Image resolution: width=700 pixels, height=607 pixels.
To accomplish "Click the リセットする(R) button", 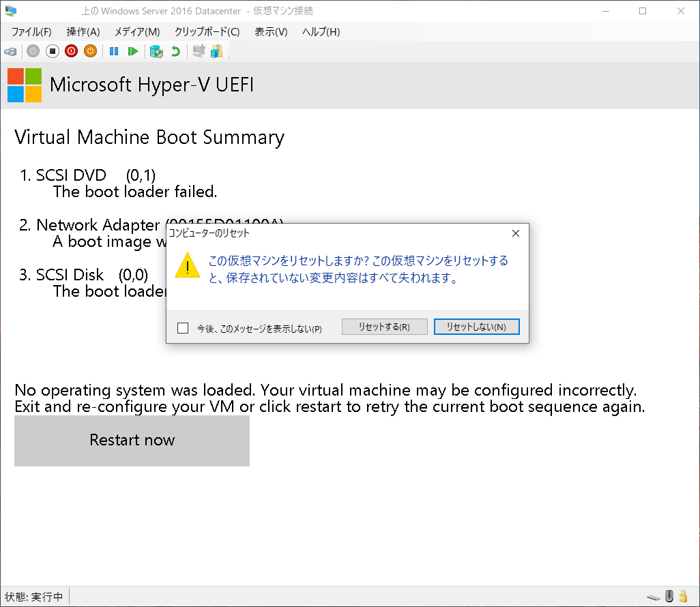I will click(384, 327).
